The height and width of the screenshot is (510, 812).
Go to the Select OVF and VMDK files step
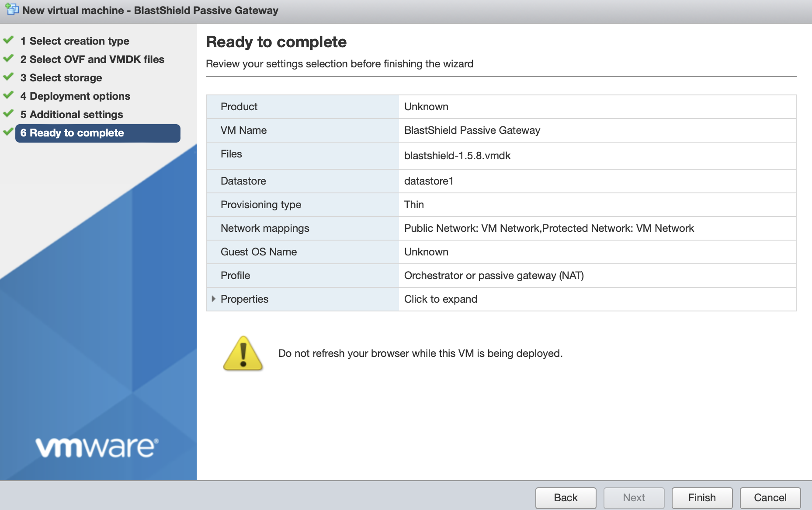(x=92, y=59)
